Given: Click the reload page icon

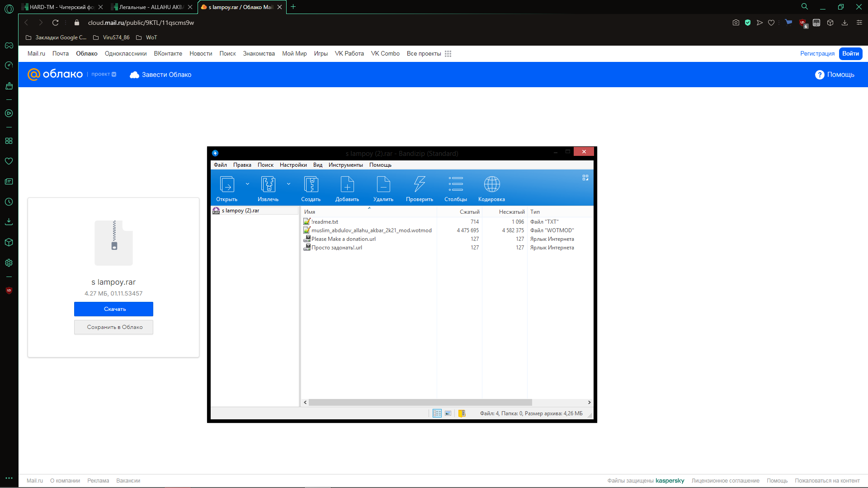Looking at the screenshot, I should (56, 23).
